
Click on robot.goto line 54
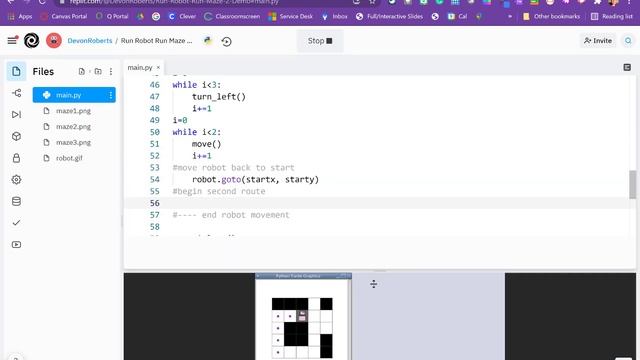point(256,179)
